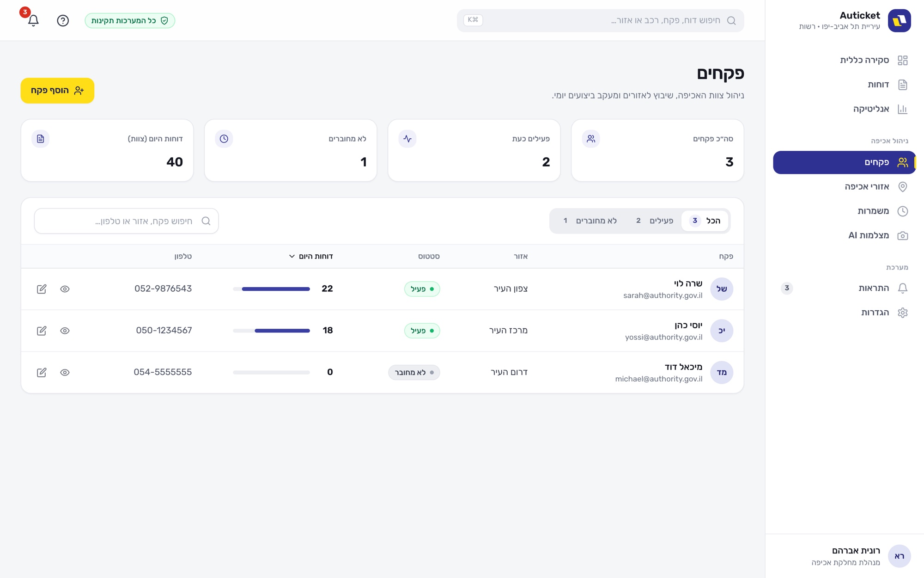This screenshot has width=924, height=578.
Task: Open התראות in sidebar
Action: (x=845, y=288)
